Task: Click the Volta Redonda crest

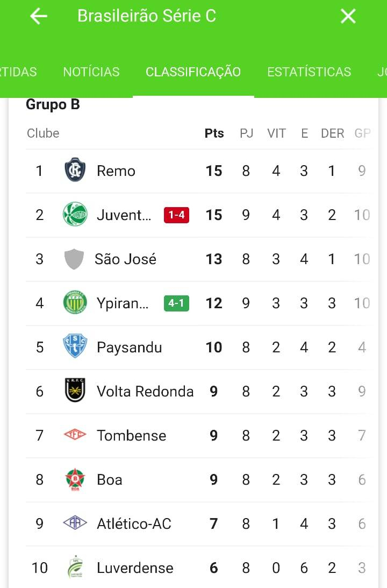Action: (x=75, y=391)
